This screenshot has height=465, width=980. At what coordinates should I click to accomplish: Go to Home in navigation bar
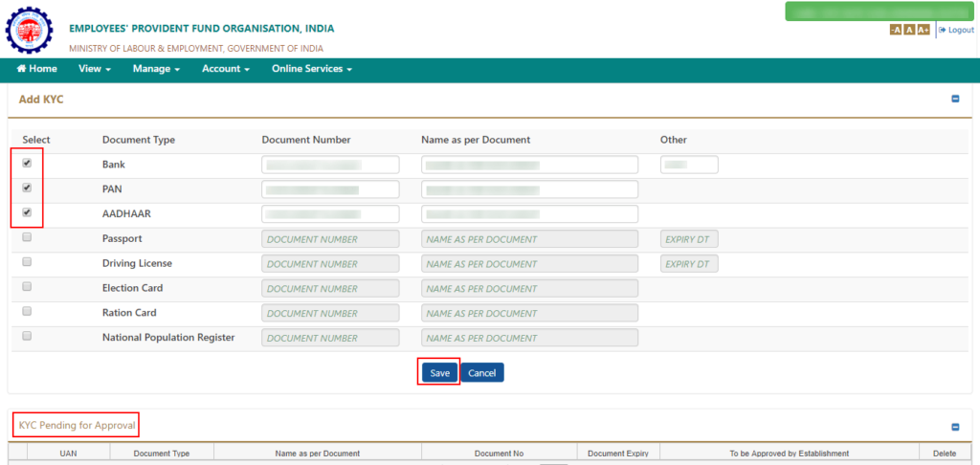[37, 69]
